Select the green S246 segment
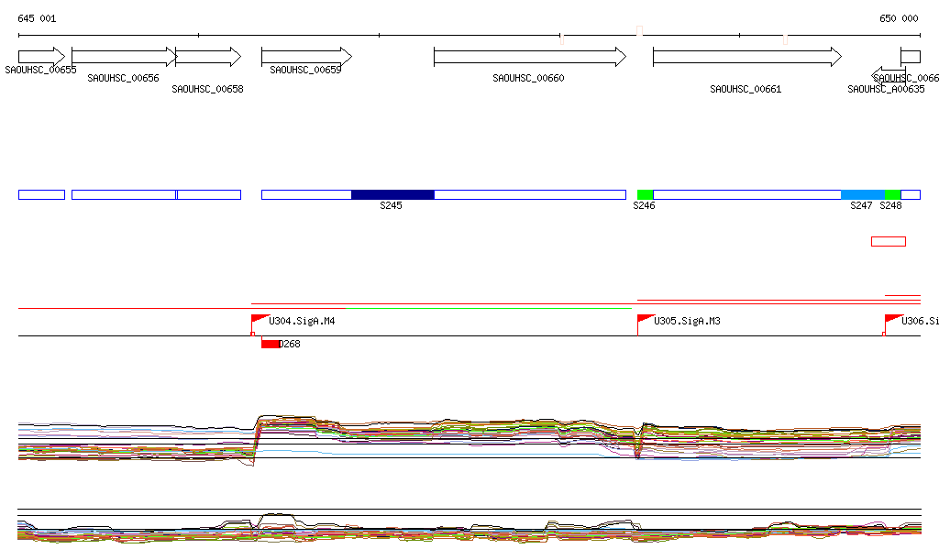Image resolution: width=939 pixels, height=560 pixels. pos(645,194)
